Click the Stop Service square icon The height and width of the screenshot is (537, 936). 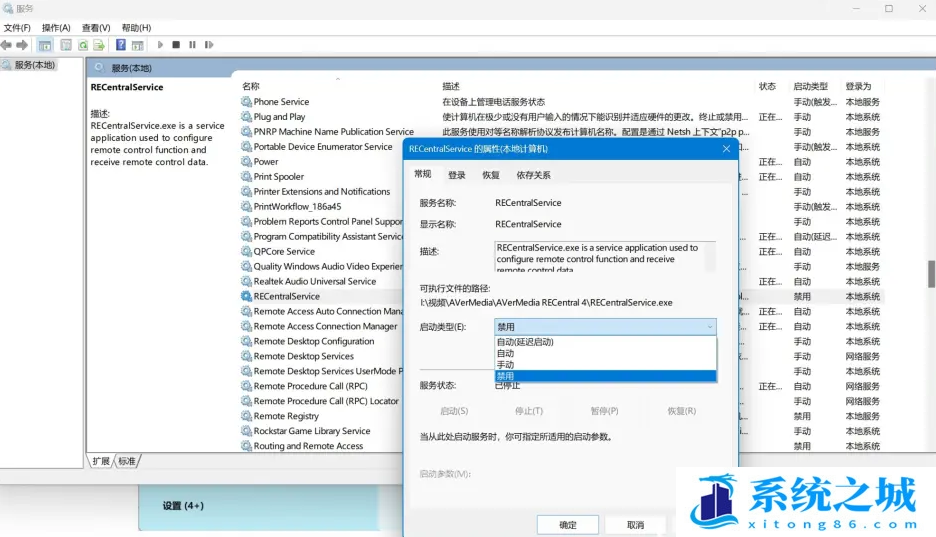click(x=176, y=45)
